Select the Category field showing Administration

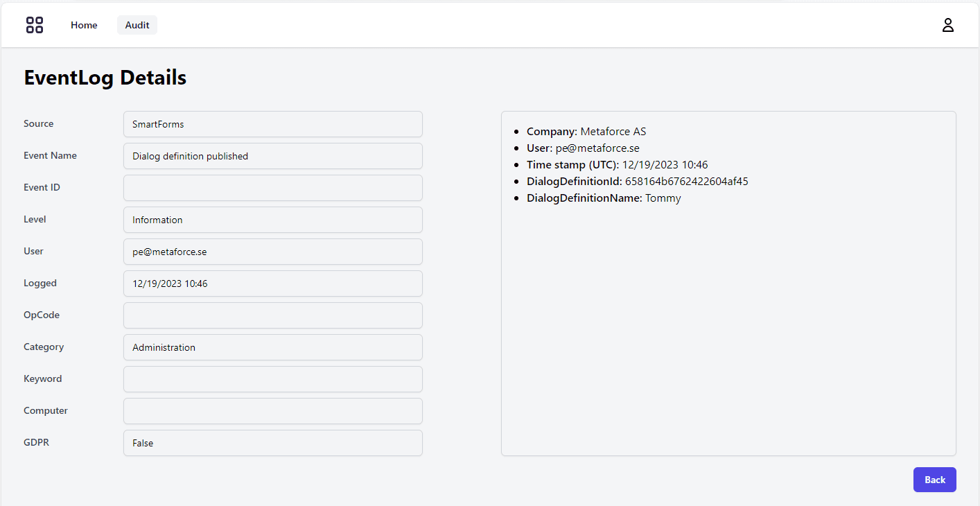point(272,347)
